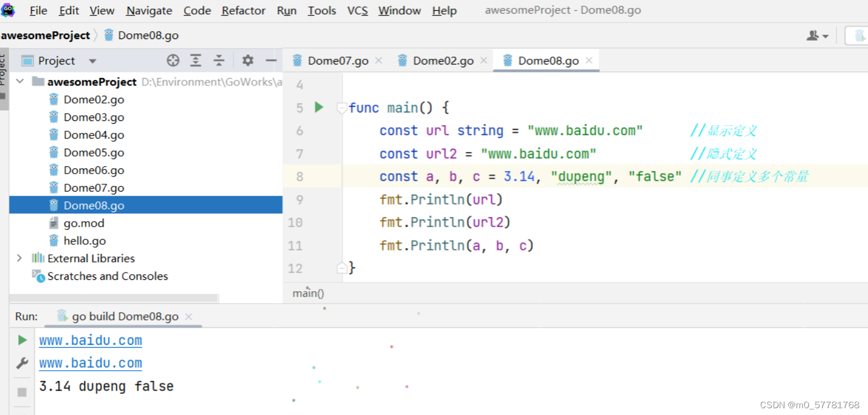Open the File menu

[38, 11]
